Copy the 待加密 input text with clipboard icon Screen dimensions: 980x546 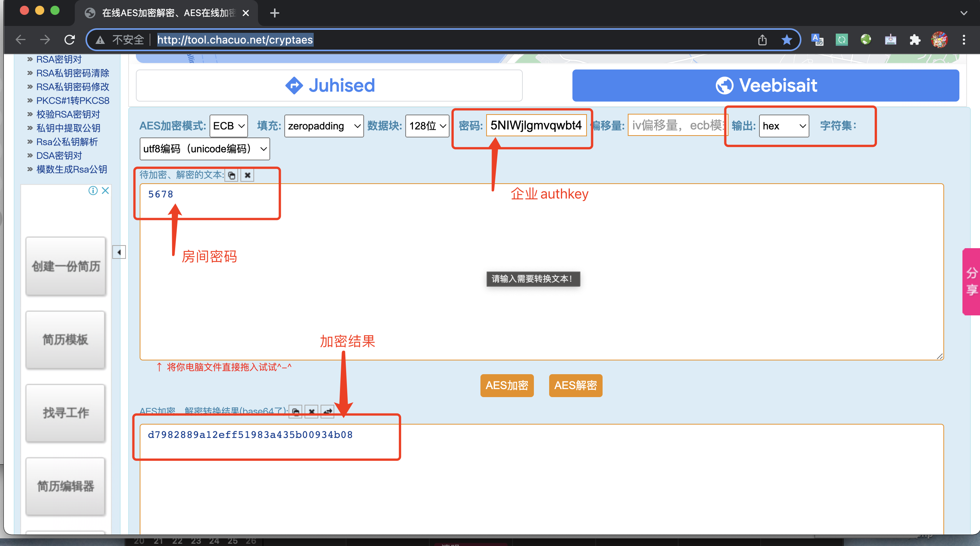[231, 175]
